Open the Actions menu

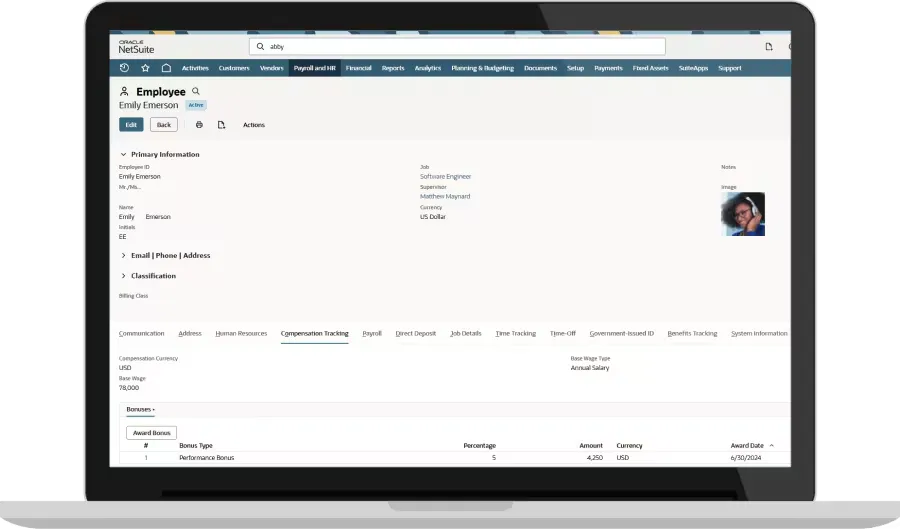[254, 125]
